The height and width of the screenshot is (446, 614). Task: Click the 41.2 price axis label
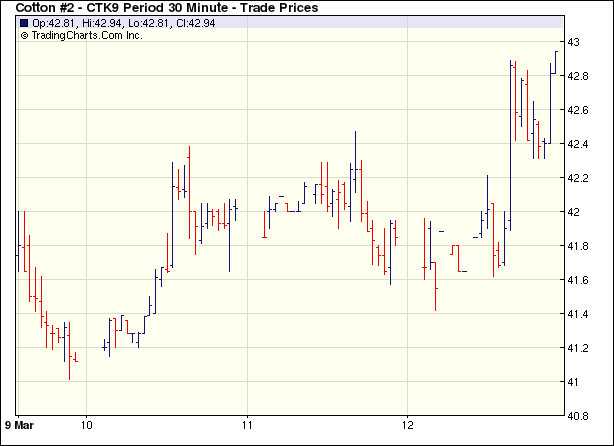578,348
